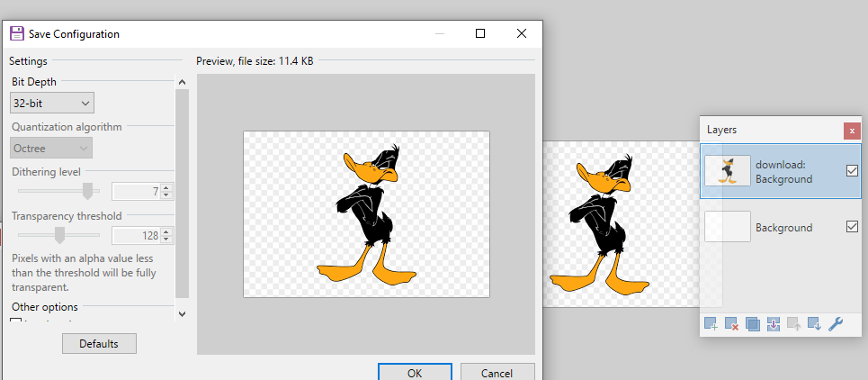The width and height of the screenshot is (868, 380).
Task: Click the 'Preview, file size: 11.4 KB' label
Action: pos(255,61)
